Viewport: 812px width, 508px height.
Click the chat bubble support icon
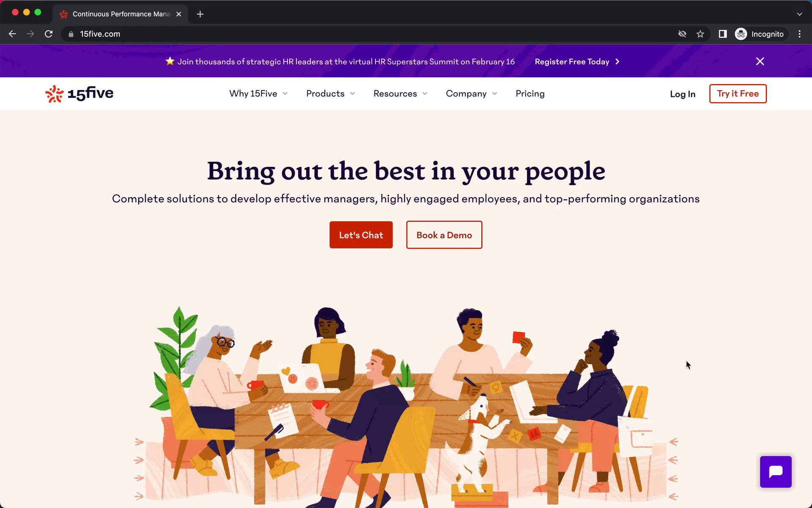click(776, 472)
